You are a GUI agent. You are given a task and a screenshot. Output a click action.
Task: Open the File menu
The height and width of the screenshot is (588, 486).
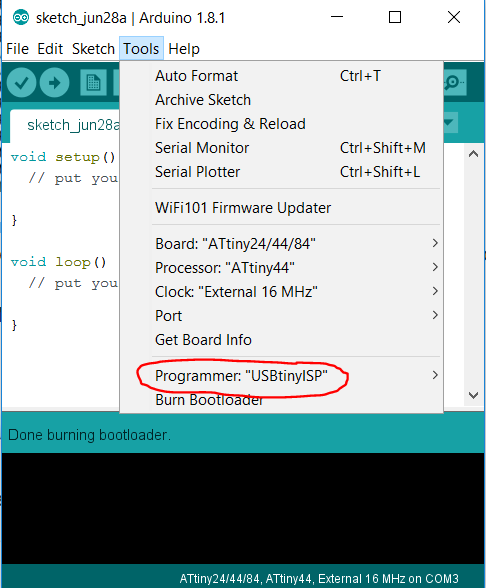coord(17,49)
